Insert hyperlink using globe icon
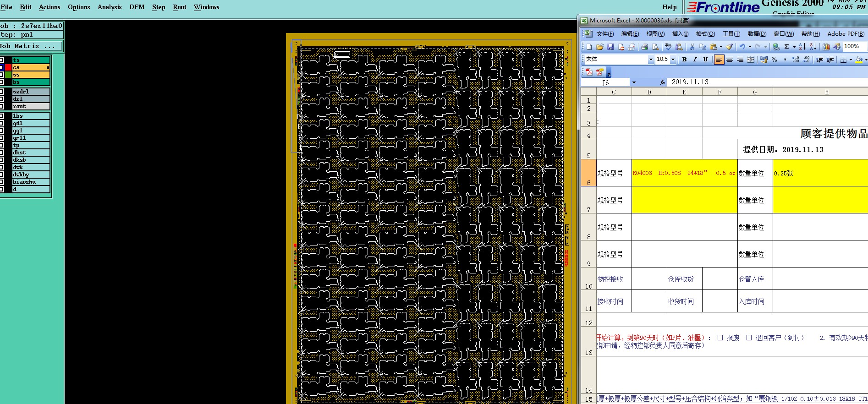The image size is (868, 404). coord(776,47)
